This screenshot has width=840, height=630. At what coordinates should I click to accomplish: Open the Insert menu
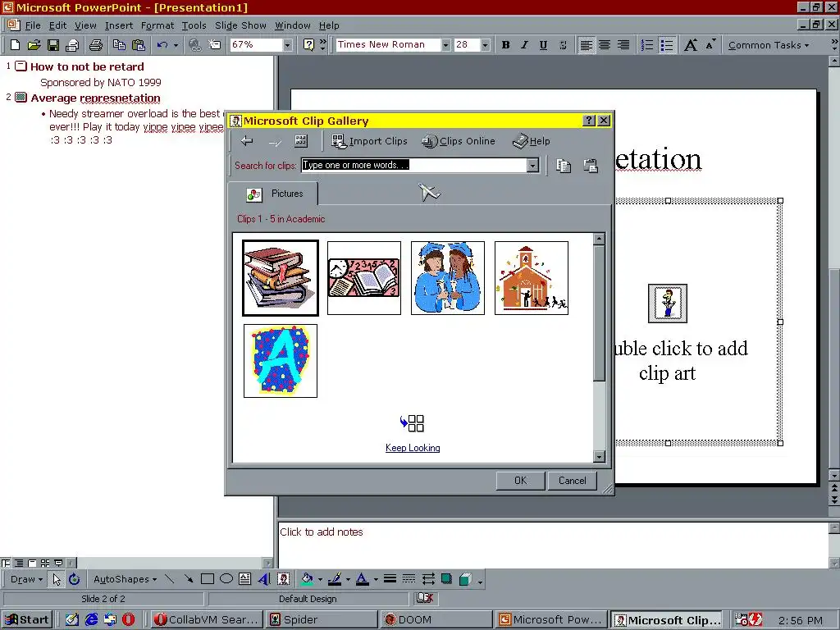click(x=118, y=25)
